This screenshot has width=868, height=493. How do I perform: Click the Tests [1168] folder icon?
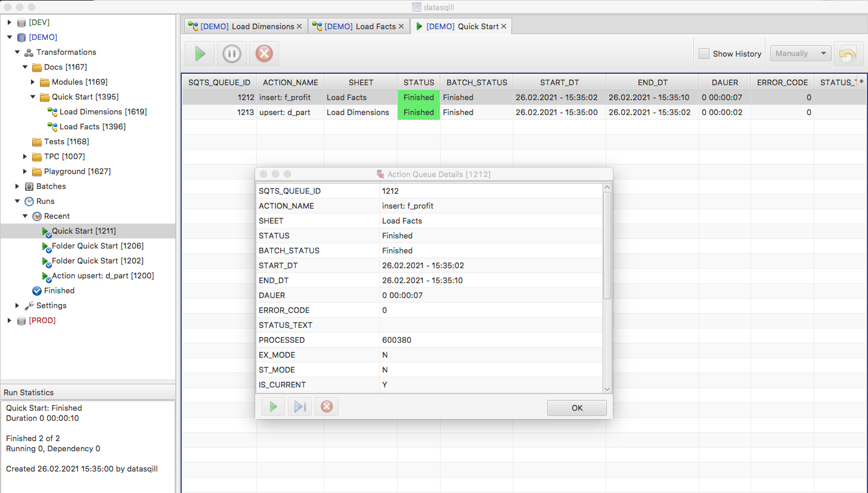click(37, 141)
